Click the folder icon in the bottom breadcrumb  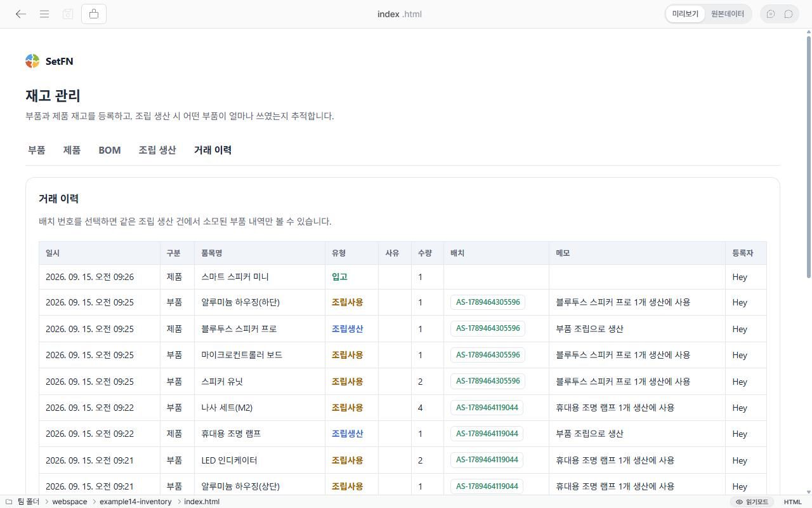[9, 502]
